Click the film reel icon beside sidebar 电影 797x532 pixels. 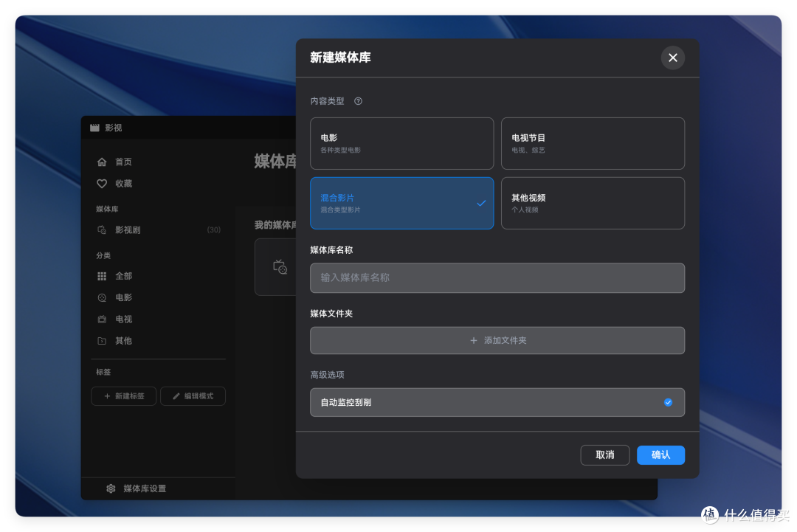click(x=102, y=298)
